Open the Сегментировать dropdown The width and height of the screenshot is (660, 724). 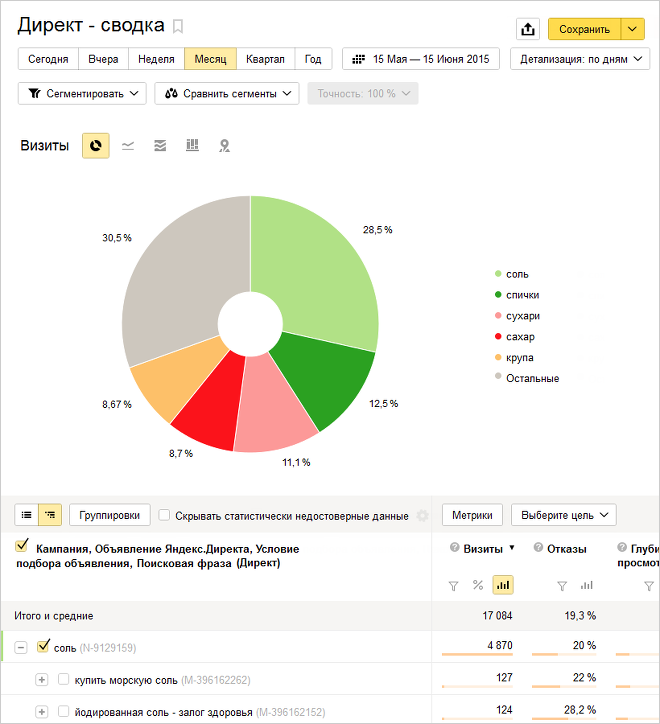point(82,93)
